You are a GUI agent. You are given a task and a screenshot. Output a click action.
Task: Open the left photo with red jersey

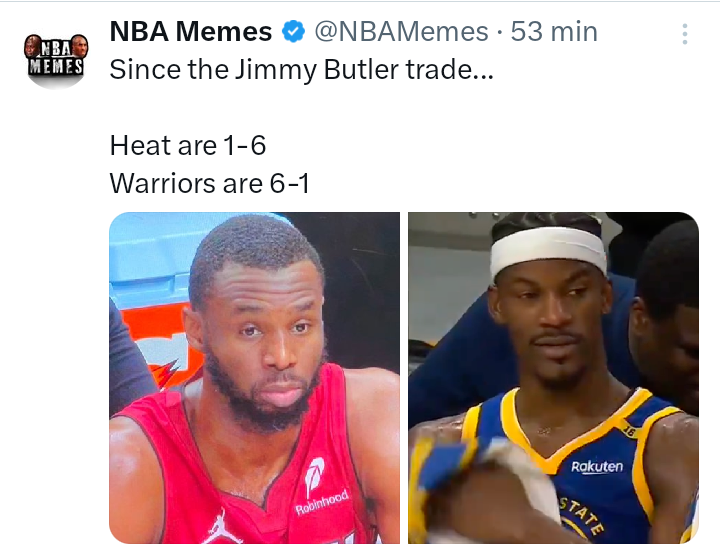(x=254, y=378)
